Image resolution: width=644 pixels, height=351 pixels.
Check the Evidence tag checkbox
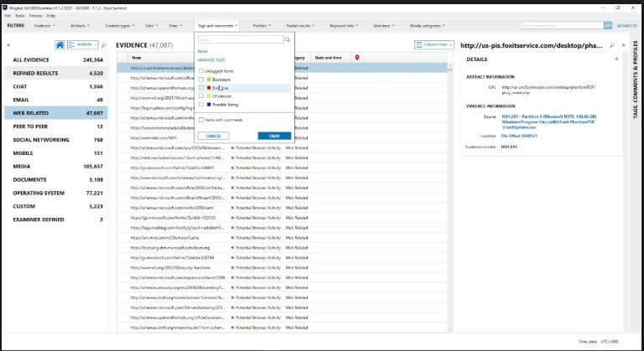201,88
